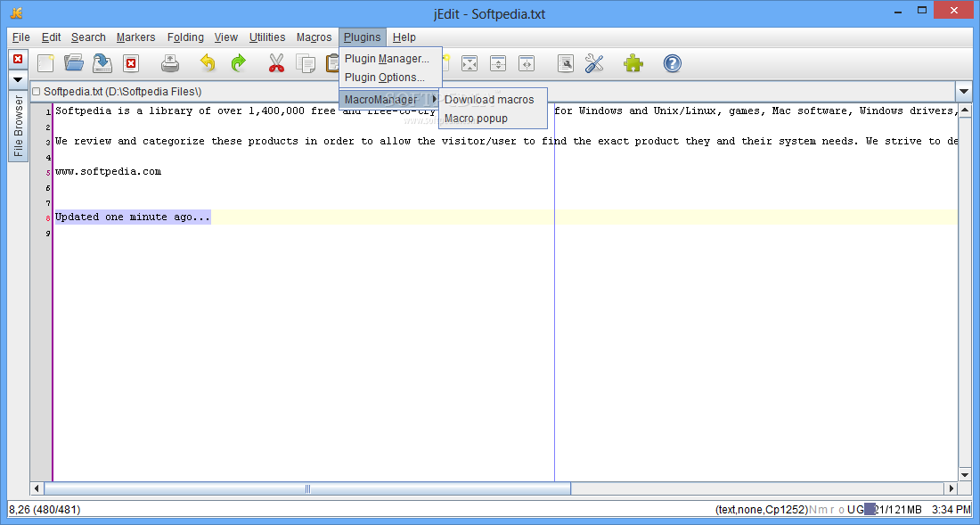Open the Edit menu
The height and width of the screenshot is (525, 980).
click(52, 37)
